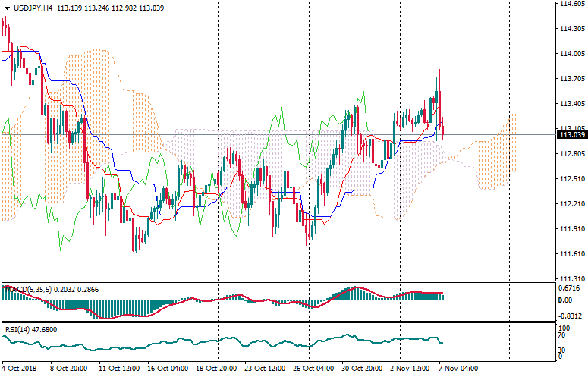The height and width of the screenshot is (377, 588).
Task: Select the 113.039 current price tag
Action: point(571,135)
